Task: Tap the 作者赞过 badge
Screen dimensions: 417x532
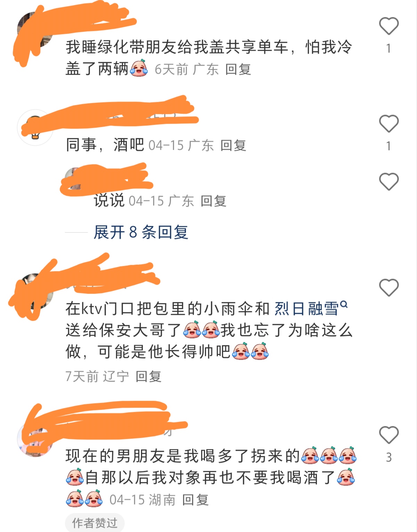Action: tap(95, 523)
